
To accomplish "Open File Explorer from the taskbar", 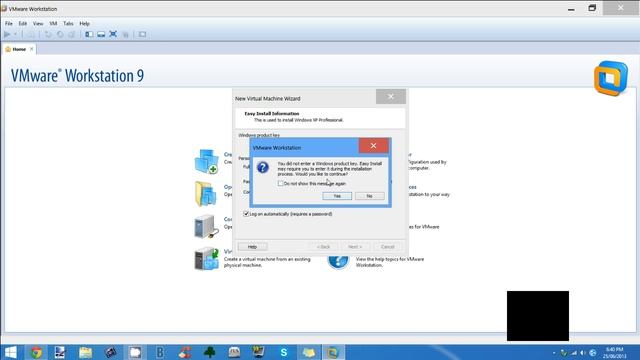I will point(85,352).
